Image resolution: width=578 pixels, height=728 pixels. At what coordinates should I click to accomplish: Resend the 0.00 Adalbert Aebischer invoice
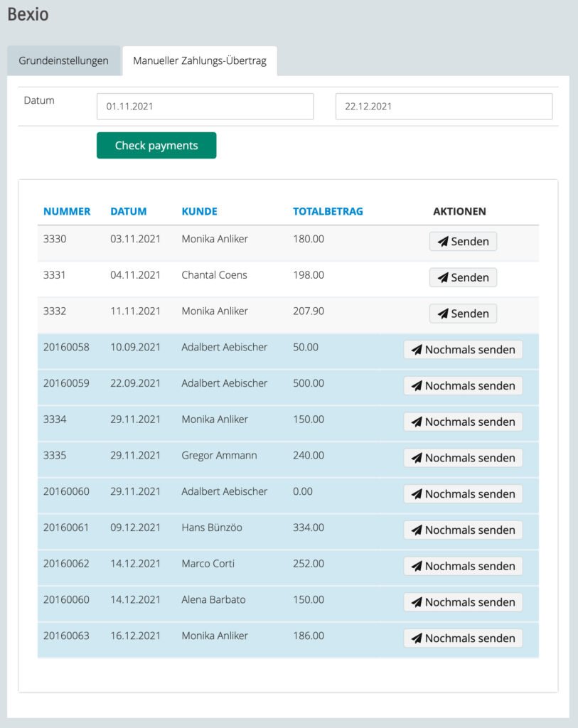463,494
